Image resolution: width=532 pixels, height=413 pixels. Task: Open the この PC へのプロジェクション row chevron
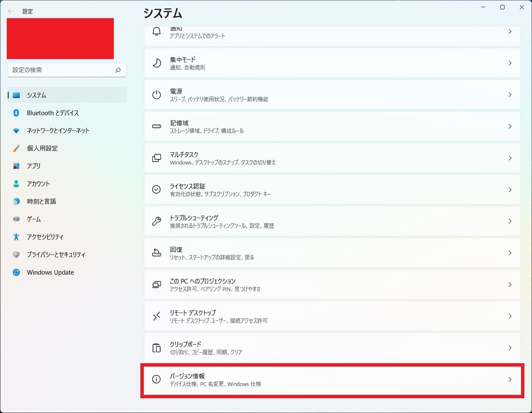[x=510, y=284]
